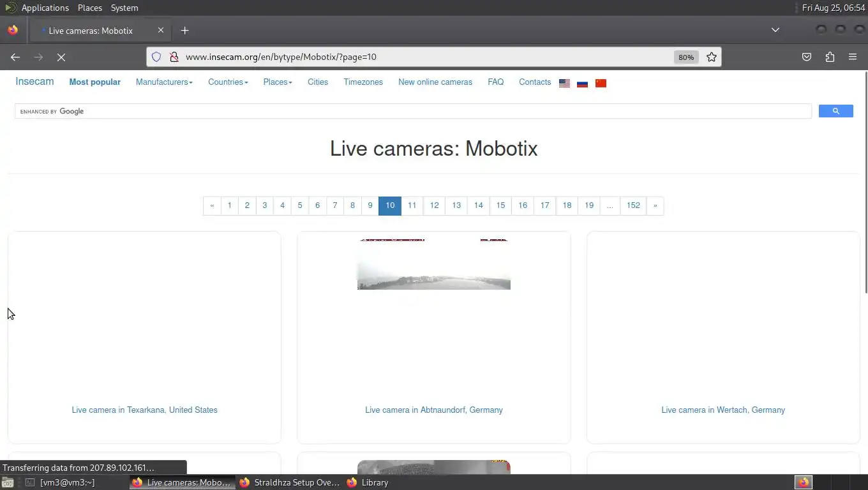Go back to the previous page
Image resolution: width=868 pixels, height=490 pixels.
pos(15,57)
